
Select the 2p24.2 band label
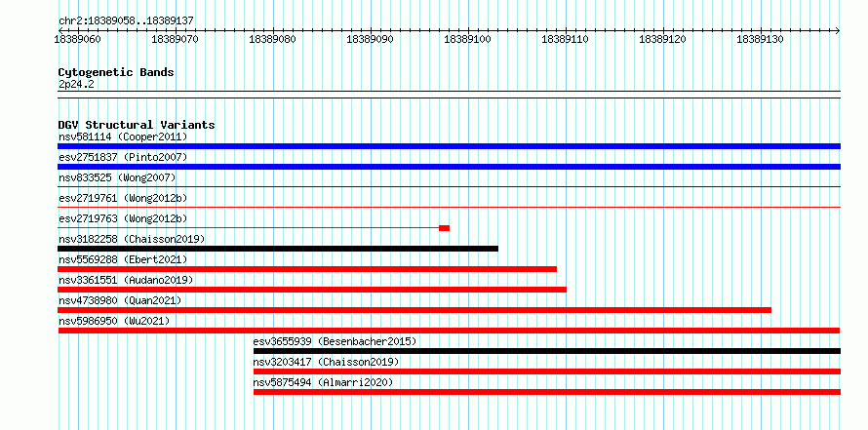pyautogui.click(x=76, y=84)
